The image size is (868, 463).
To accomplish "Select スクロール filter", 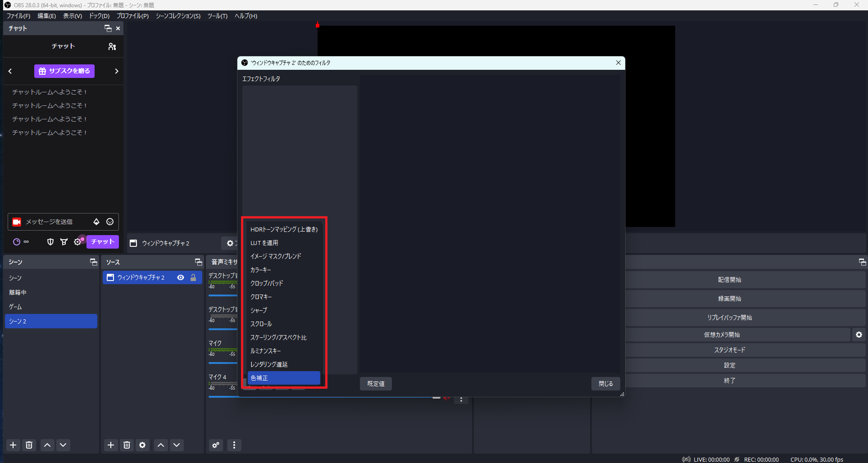I will pyautogui.click(x=284, y=324).
